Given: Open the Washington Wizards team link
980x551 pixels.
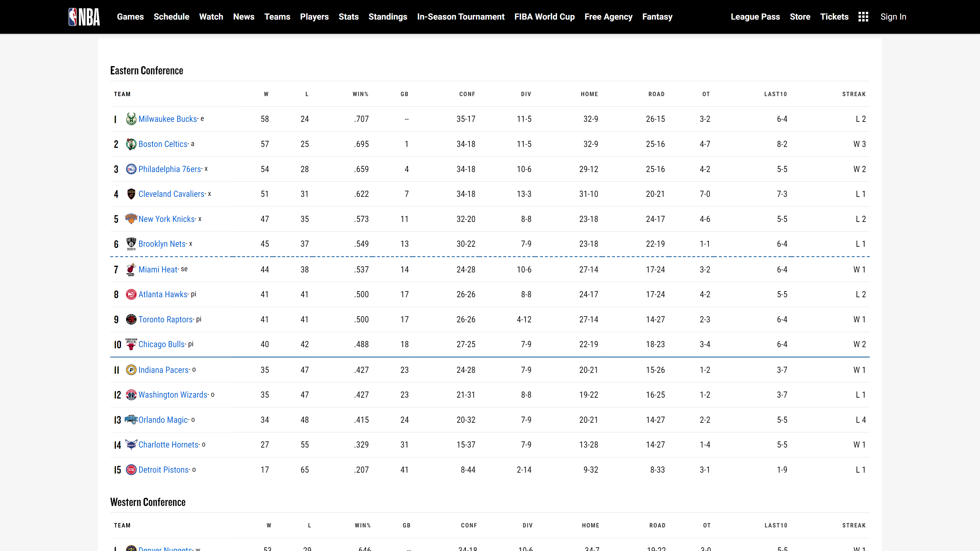Looking at the screenshot, I should tap(173, 395).
